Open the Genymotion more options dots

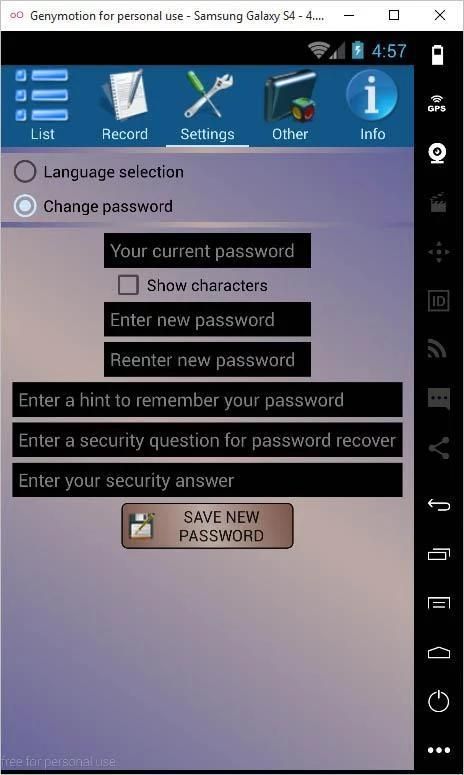[x=438, y=750]
